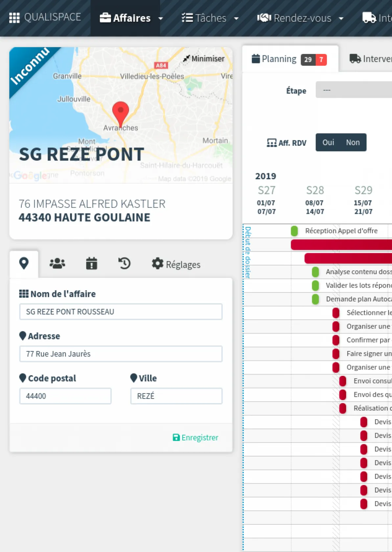Set Aff. RDV to Oui

(x=328, y=142)
